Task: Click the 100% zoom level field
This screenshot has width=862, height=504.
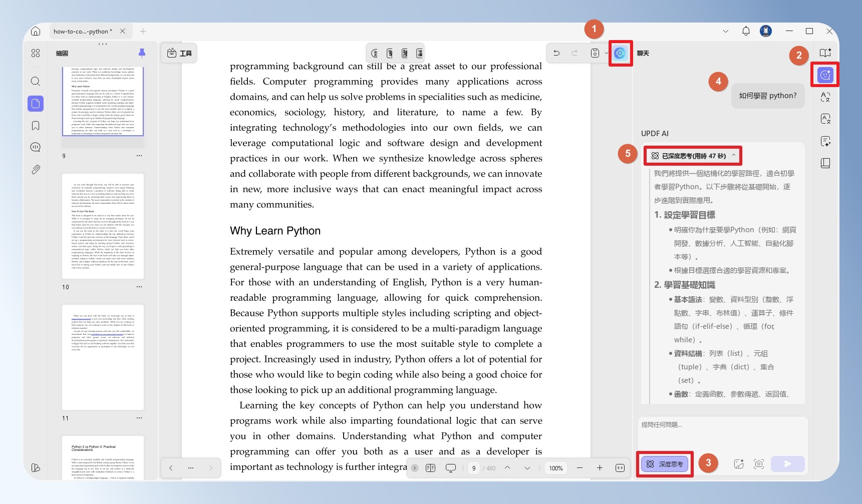Action: pyautogui.click(x=556, y=468)
